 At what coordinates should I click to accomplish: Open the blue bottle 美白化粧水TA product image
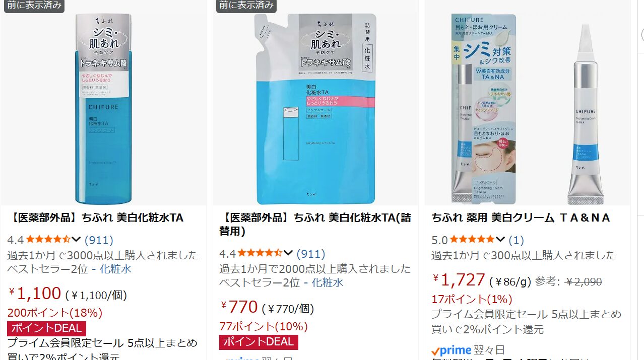coord(103,108)
